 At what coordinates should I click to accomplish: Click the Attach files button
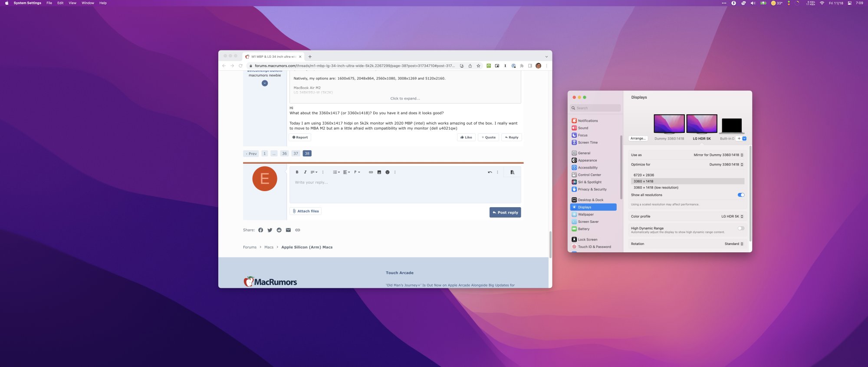tap(306, 211)
